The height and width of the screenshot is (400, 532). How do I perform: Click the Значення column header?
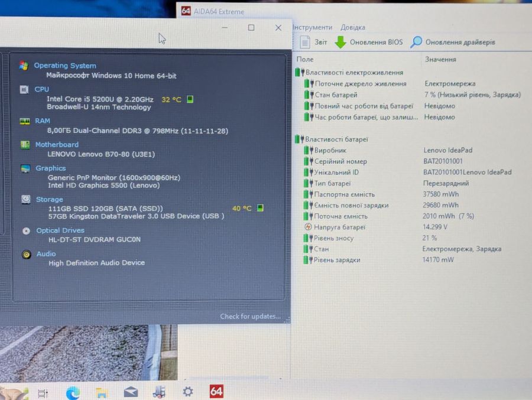coord(440,59)
